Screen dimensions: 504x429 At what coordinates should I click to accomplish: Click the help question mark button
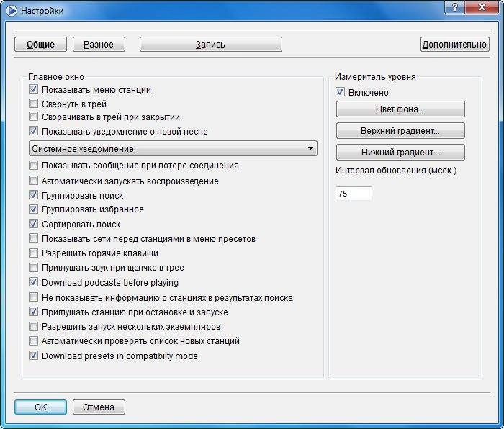tap(455, 7)
